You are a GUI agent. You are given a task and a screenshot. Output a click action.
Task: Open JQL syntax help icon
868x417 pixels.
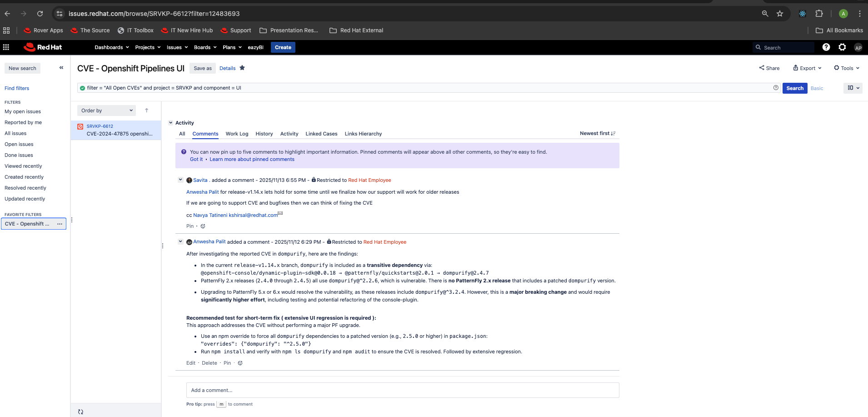(x=776, y=88)
